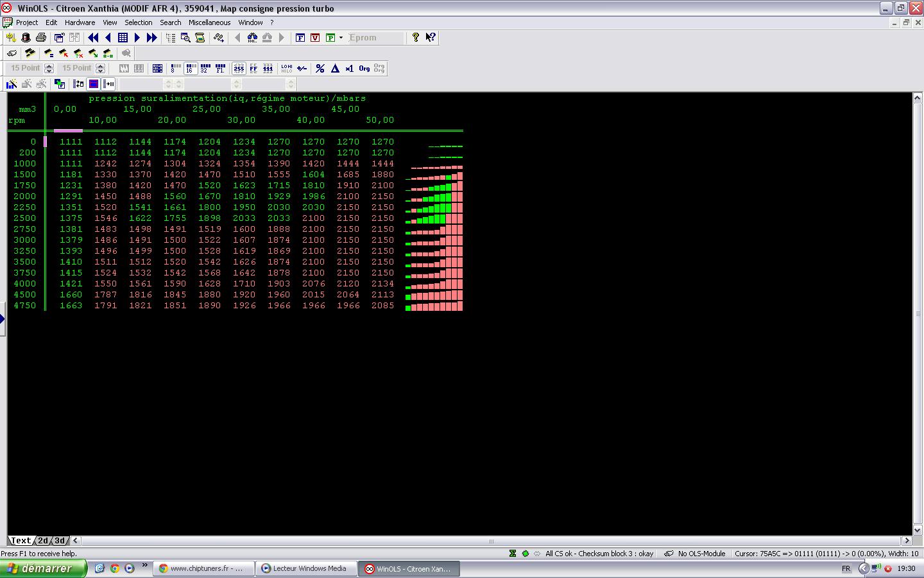
Task: Open the Hardware menu
Action: 80,22
